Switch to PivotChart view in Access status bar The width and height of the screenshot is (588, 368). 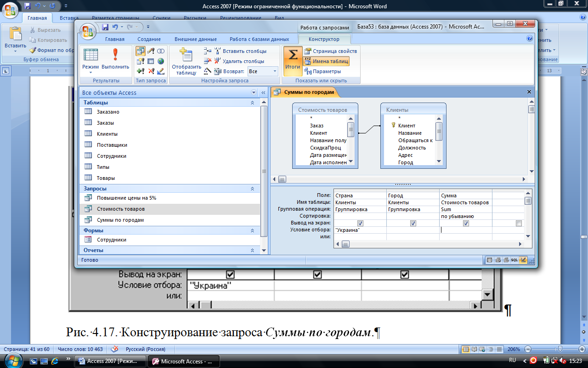506,260
